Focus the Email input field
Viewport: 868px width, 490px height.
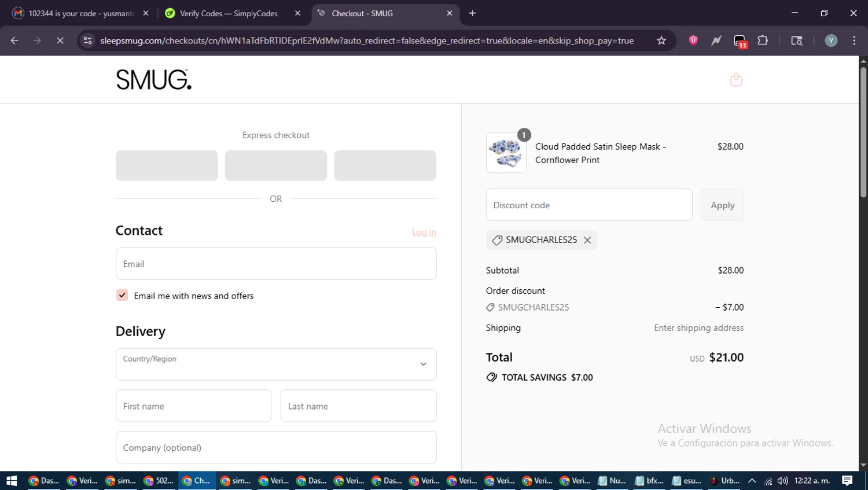click(276, 264)
